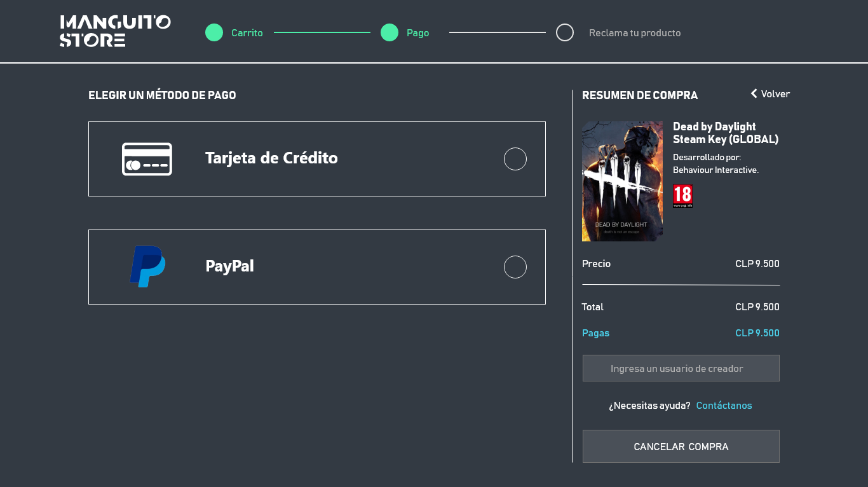This screenshot has height=487, width=868.
Task: Select the PayPal radio button
Action: coord(515,267)
